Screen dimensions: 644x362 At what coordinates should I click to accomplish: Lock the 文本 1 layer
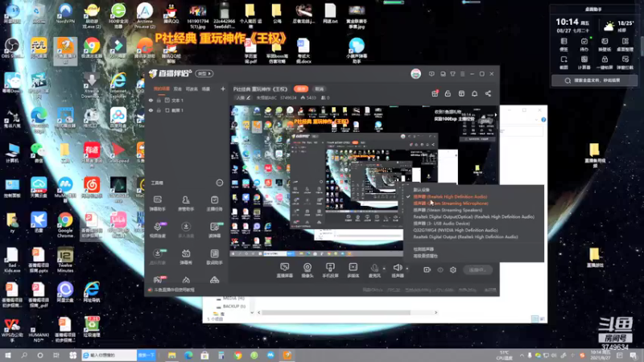[159, 100]
